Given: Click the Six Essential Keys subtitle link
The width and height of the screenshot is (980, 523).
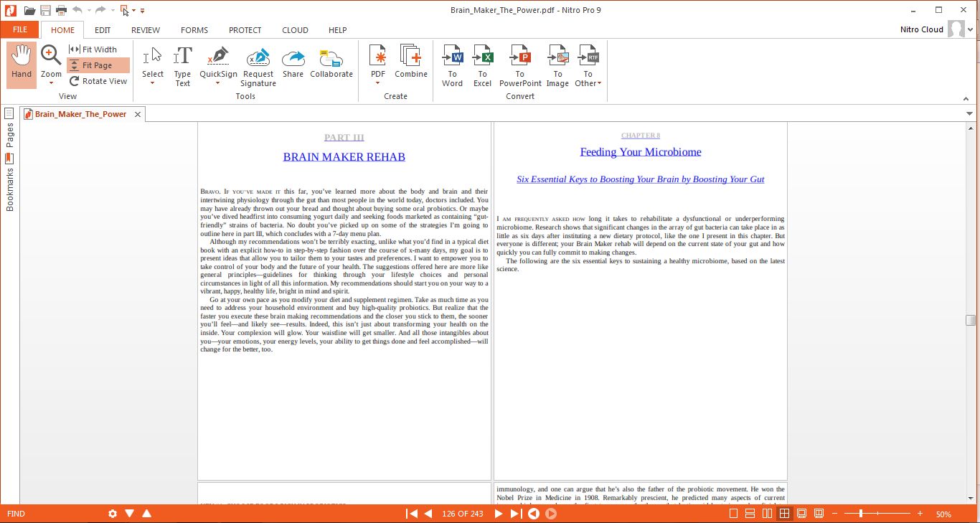Looking at the screenshot, I should click(641, 179).
